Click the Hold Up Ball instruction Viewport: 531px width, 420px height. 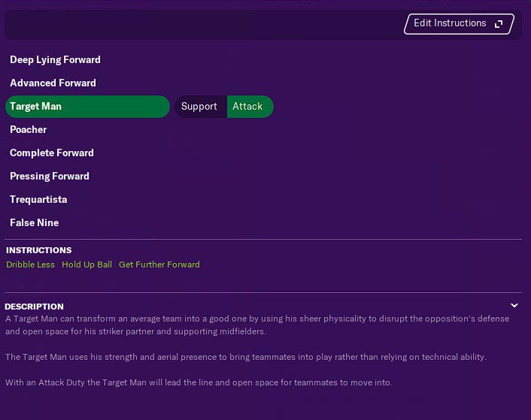86,264
